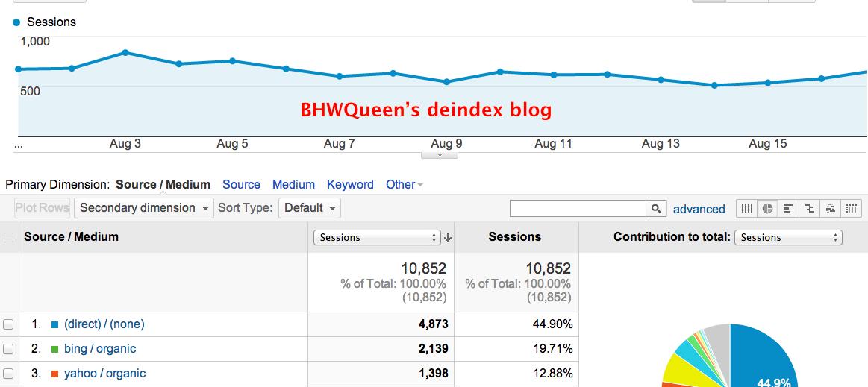868x387 pixels.
Task: Click the 19.71% contribution cell
Action: coord(552,349)
